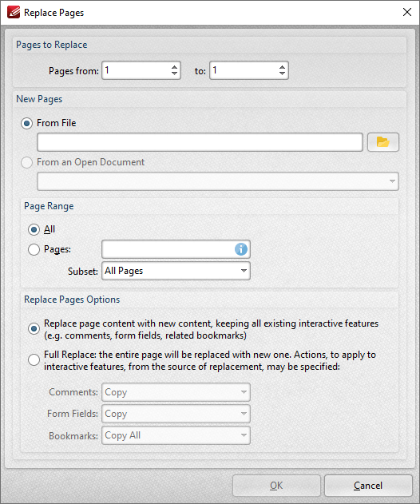Choose the Full Replace option

click(34, 360)
